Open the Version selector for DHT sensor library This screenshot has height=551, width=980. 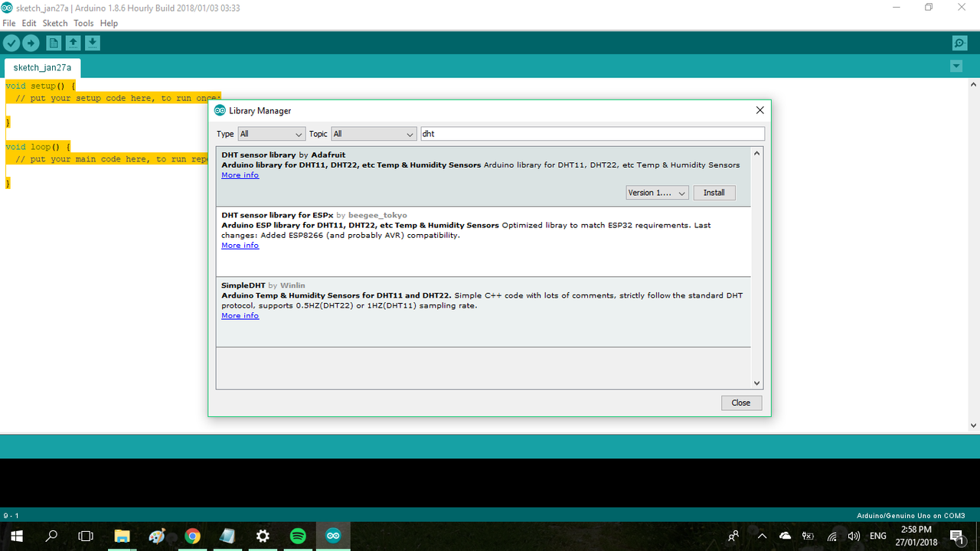pyautogui.click(x=657, y=193)
